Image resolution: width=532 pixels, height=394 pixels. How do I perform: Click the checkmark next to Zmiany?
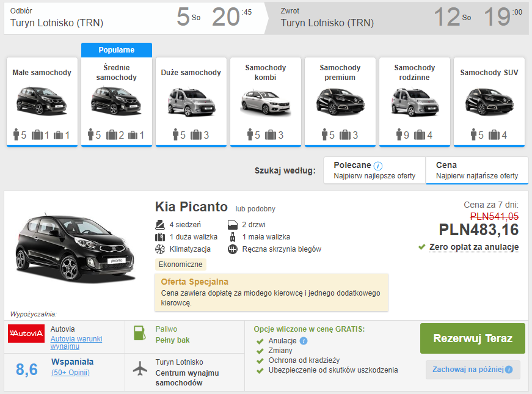(260, 351)
